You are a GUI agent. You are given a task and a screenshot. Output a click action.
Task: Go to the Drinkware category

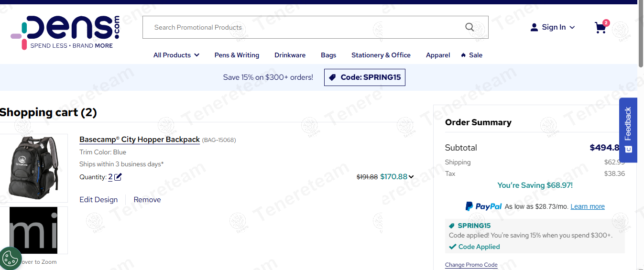pos(290,55)
